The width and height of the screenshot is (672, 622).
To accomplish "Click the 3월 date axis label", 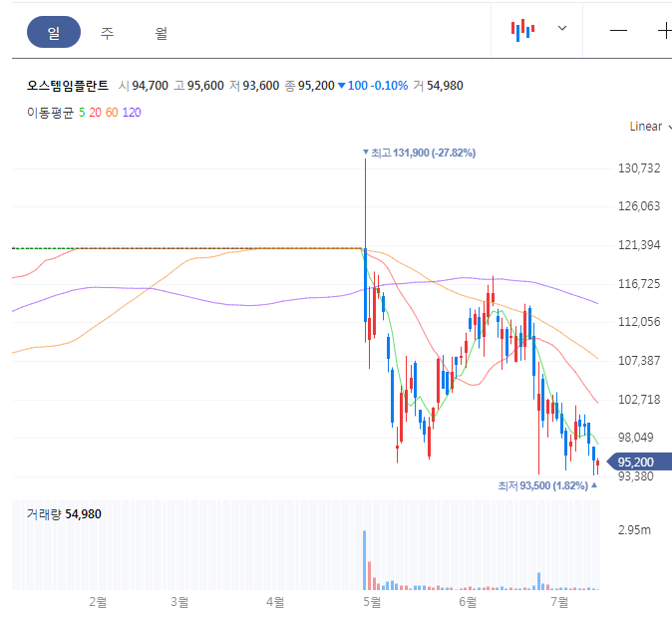I will 179,602.
